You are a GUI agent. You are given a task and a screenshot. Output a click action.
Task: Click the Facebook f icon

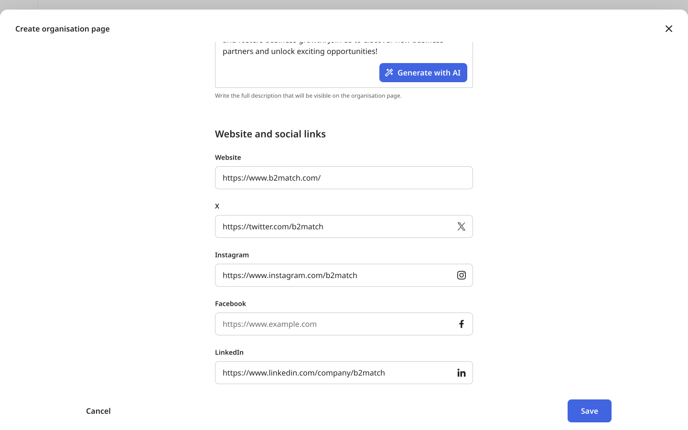tap(461, 324)
